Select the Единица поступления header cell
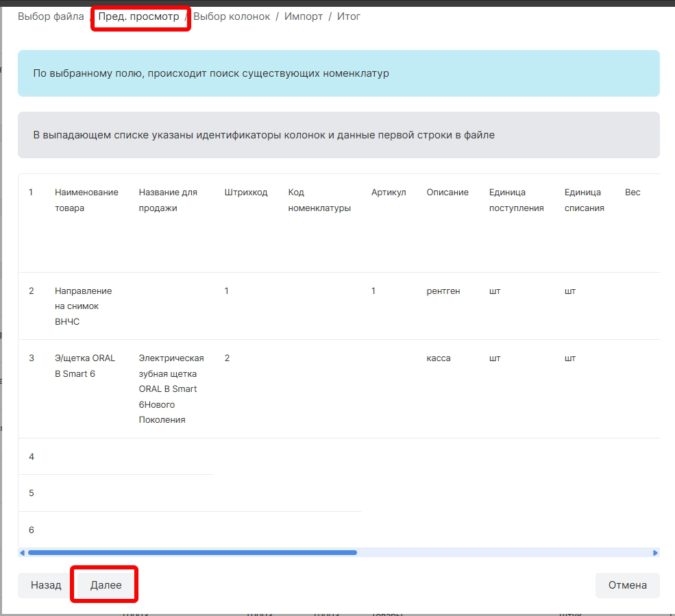Screen dimensions: 675x616 [x=516, y=200]
